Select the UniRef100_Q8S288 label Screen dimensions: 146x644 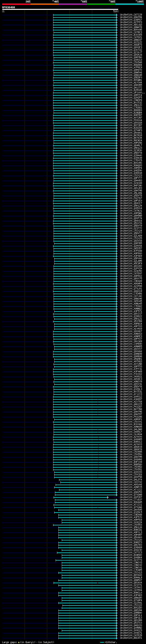pos(131,620)
